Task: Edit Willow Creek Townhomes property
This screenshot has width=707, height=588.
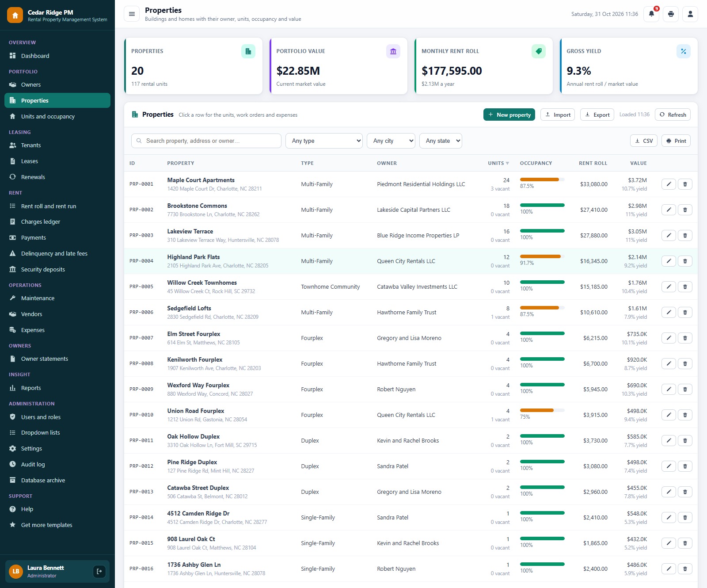Action: [669, 287]
